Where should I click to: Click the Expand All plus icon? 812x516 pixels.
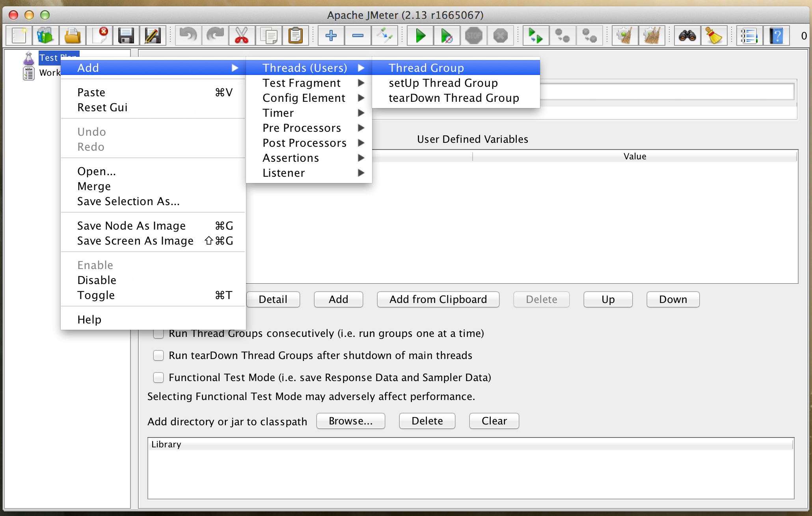[x=331, y=36]
